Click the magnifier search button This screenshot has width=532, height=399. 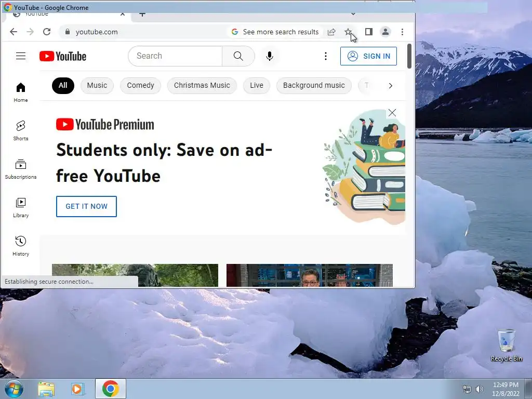coord(238,56)
